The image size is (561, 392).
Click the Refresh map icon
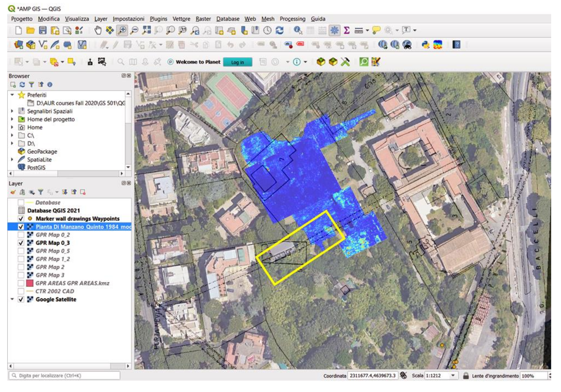[x=279, y=30]
